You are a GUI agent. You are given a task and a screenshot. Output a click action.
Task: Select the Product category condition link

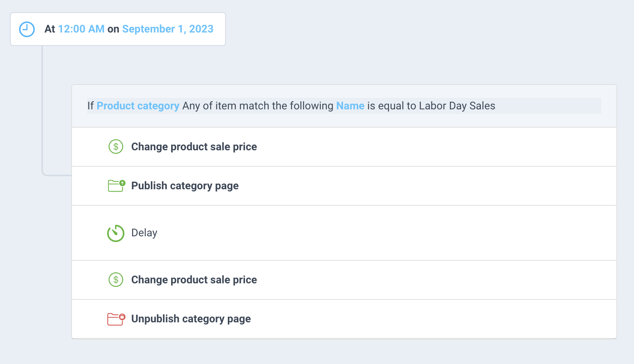138,106
